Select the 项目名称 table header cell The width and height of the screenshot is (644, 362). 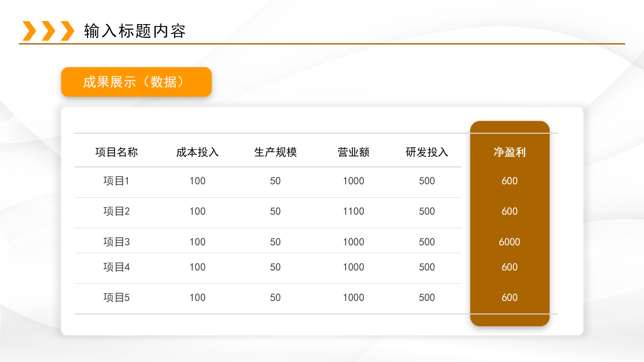117,152
